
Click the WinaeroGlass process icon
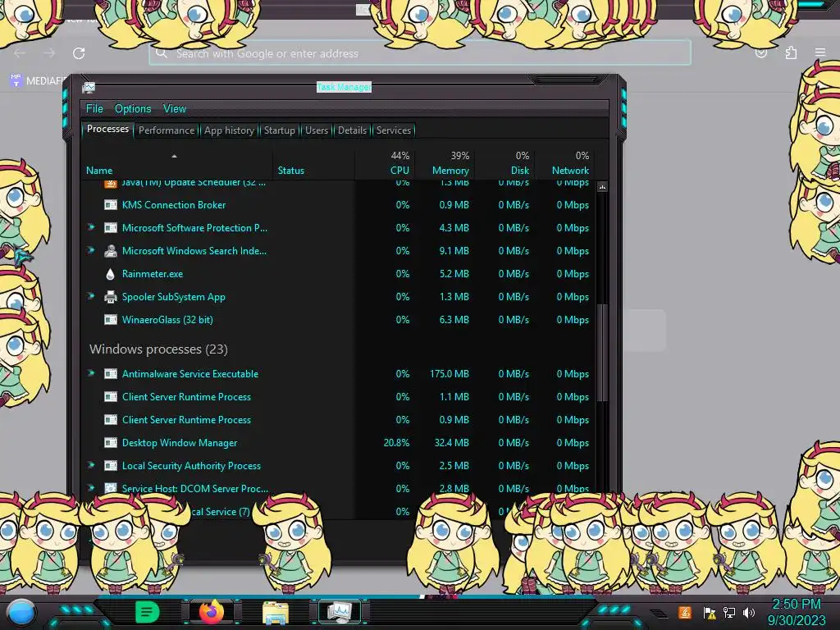coord(111,320)
